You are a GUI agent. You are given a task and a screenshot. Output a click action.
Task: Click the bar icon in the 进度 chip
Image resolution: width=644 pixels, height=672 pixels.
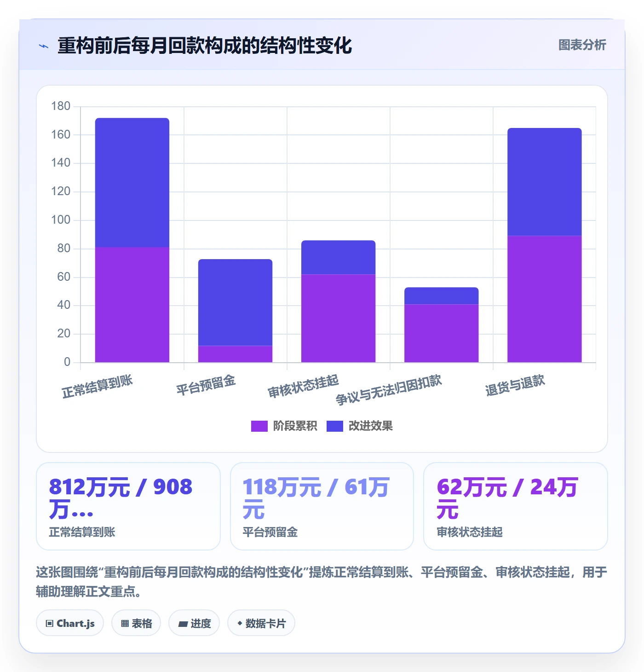pos(183,624)
